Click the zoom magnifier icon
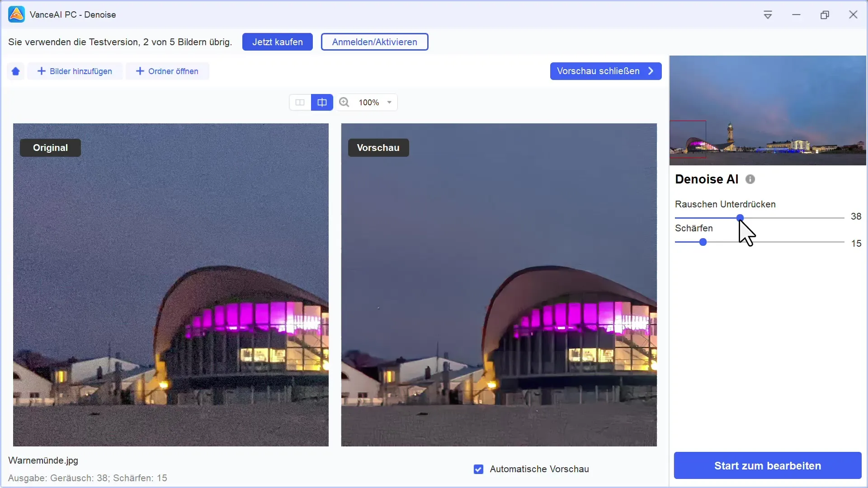This screenshot has width=868, height=488. click(x=344, y=103)
